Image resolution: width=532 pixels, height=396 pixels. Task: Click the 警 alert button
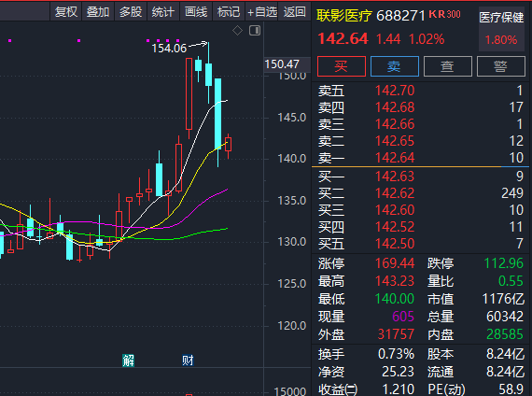(501, 66)
